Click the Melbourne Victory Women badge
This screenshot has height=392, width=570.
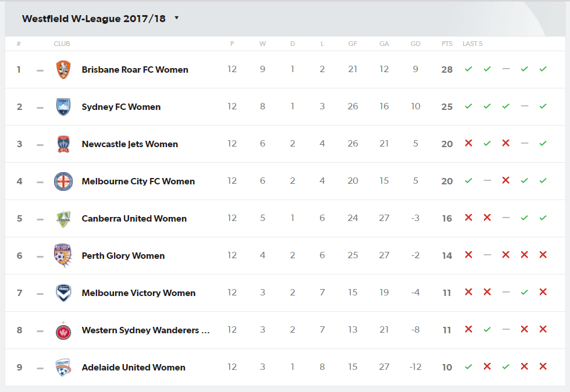63,293
